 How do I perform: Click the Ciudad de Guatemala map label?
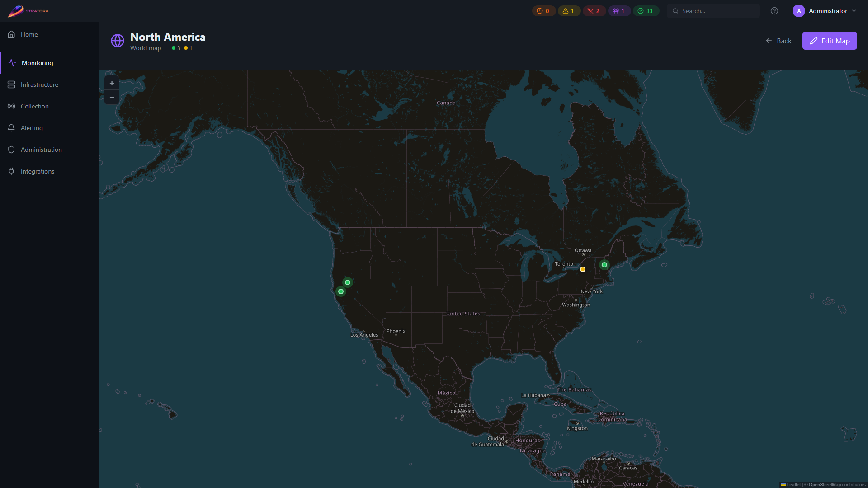[x=487, y=441]
